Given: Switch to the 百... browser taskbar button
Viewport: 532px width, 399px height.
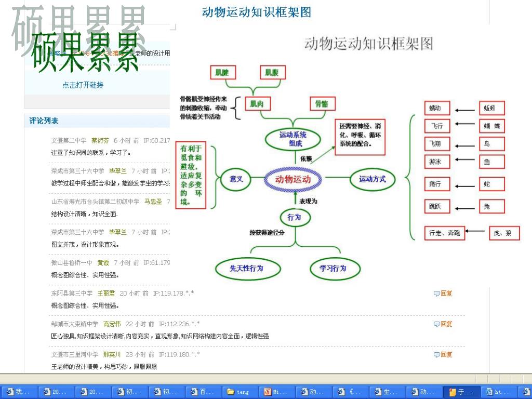Looking at the screenshot, I should click(204, 392).
